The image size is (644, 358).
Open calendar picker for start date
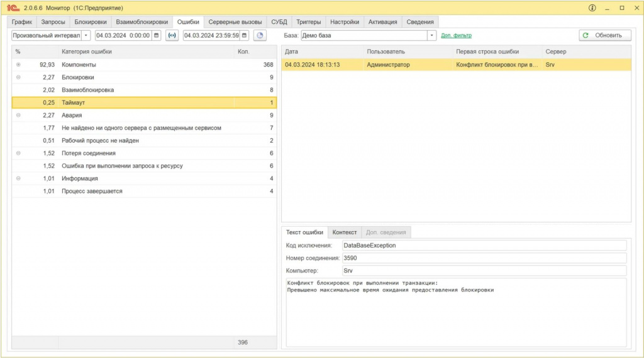(x=156, y=36)
